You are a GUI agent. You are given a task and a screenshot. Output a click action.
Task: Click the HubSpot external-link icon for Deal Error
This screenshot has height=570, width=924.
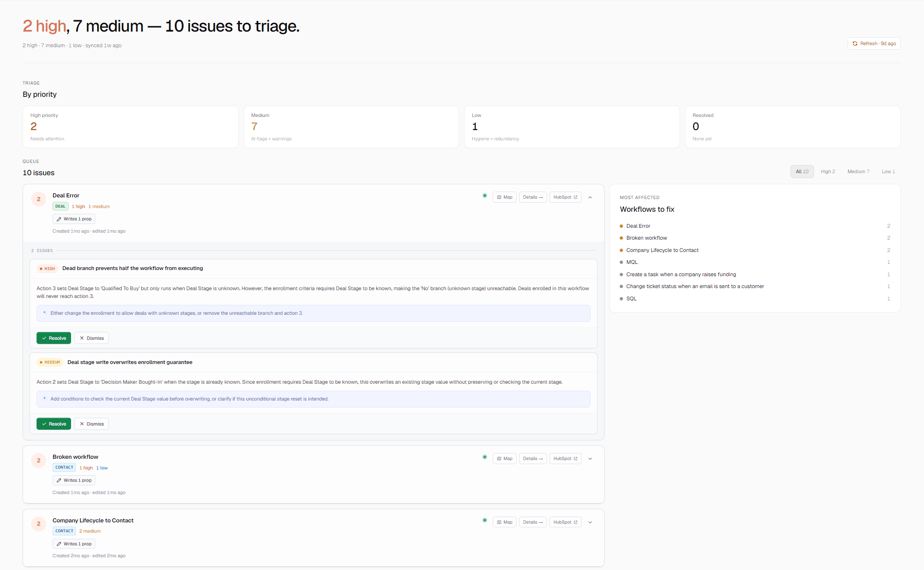coord(575,197)
